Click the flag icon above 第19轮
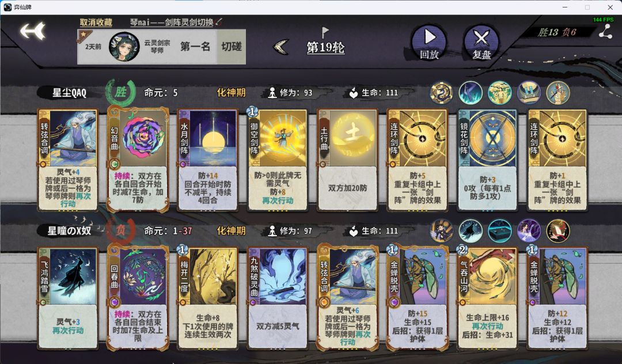Screen dimensions: 622x364 click(325, 32)
